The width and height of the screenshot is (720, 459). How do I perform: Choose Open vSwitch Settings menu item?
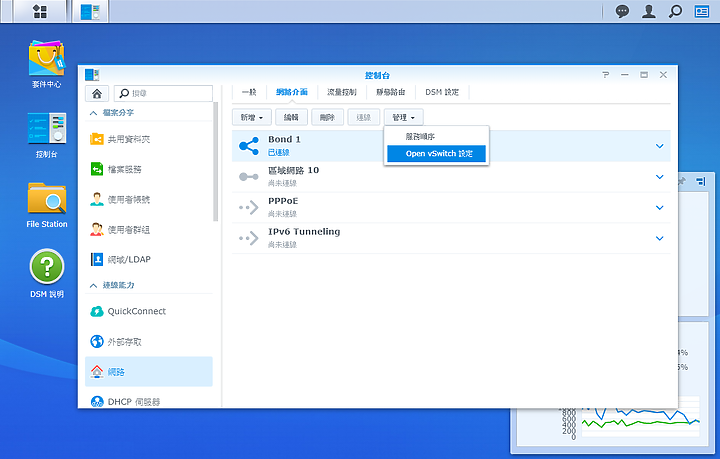pos(436,153)
